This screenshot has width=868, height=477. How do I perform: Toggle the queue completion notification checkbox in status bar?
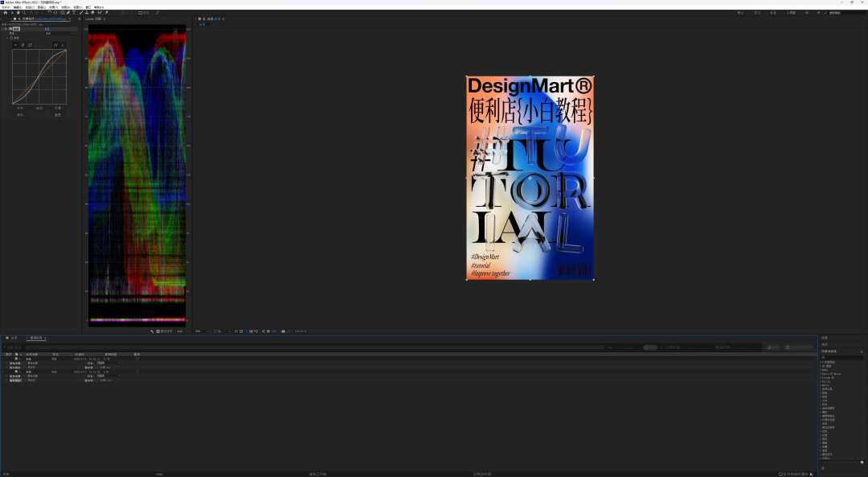[x=780, y=475]
